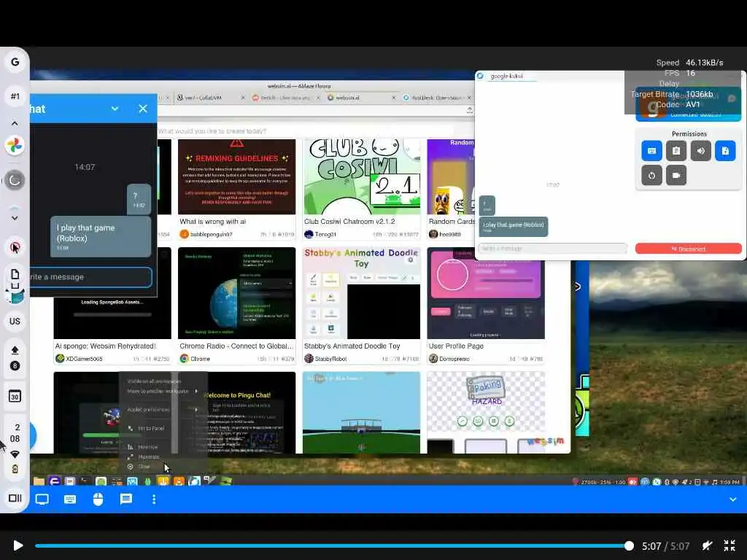The image size is (747, 560).
Task: Open Club Cosiwi Chatroom v2.1.2 card
Action: (x=362, y=189)
